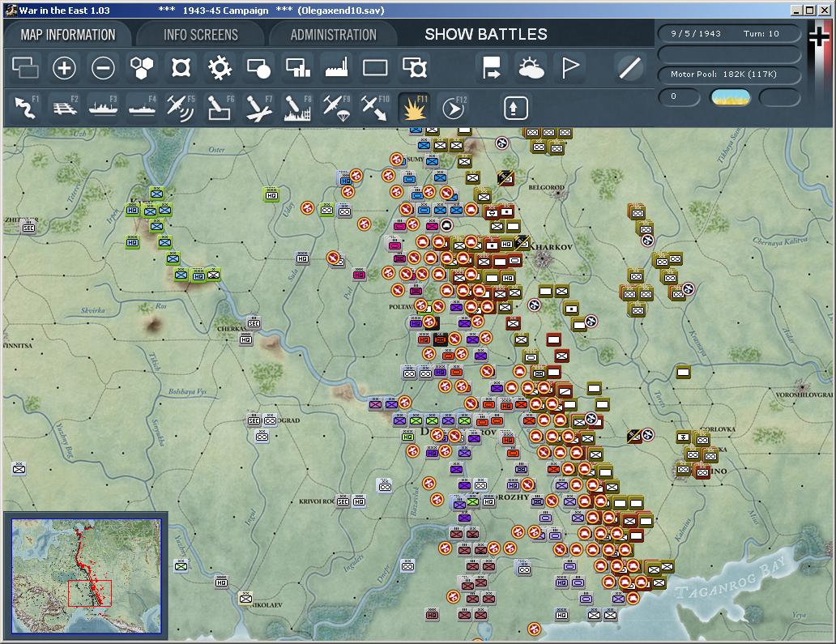Click the Kharkov city on map
Screen dimensions: 836x644
[x=543, y=260]
